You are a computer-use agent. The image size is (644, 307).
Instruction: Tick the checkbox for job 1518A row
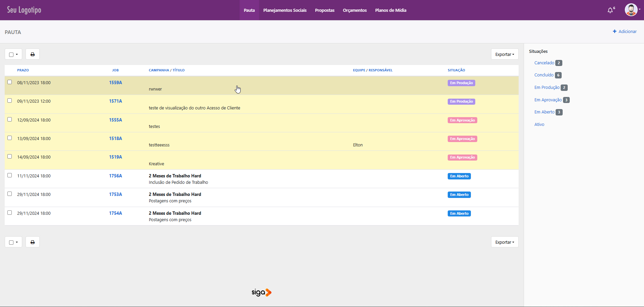(10, 138)
